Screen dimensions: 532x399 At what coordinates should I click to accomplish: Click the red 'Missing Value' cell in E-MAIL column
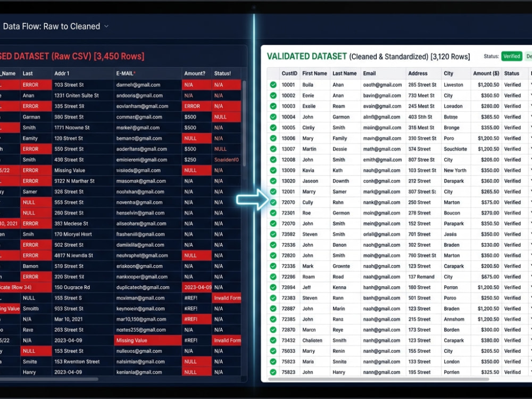[148, 340]
